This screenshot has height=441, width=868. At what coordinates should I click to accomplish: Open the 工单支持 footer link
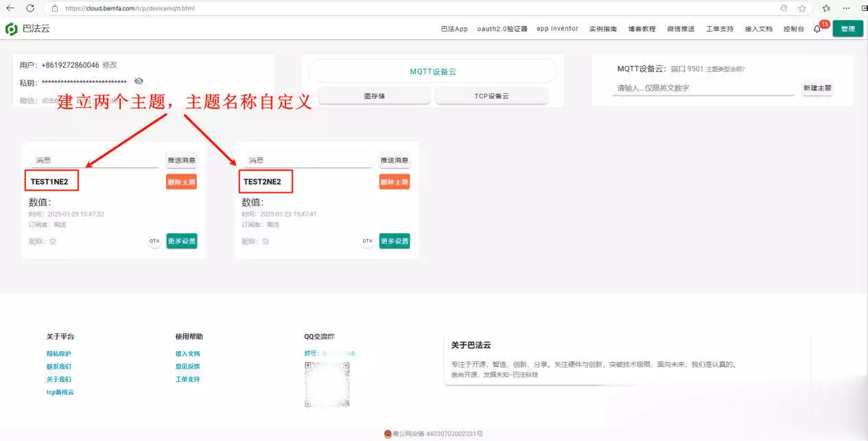point(187,379)
